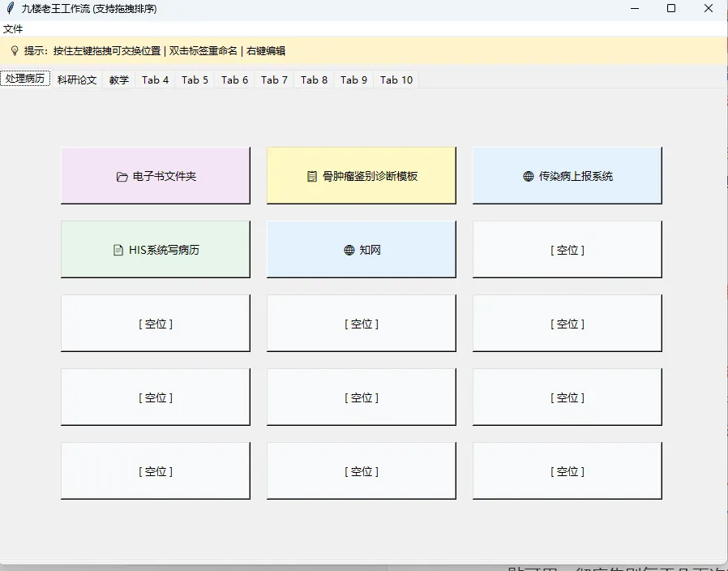Open the 知网 button
This screenshot has width=728, height=571.
pyautogui.click(x=362, y=250)
